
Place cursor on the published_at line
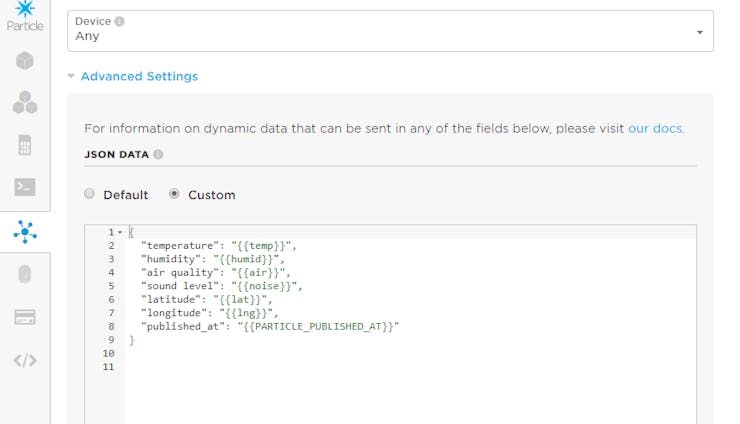point(270,326)
